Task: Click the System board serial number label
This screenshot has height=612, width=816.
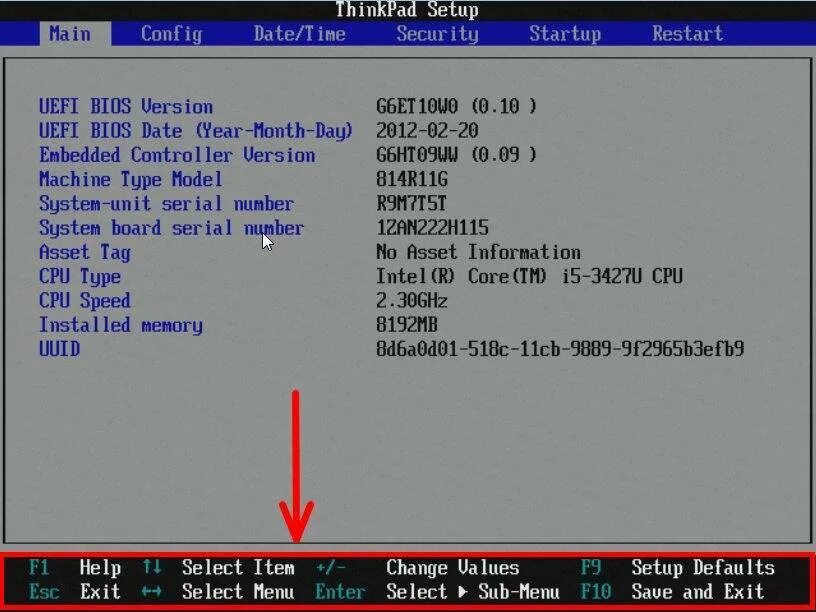Action: coord(171,228)
